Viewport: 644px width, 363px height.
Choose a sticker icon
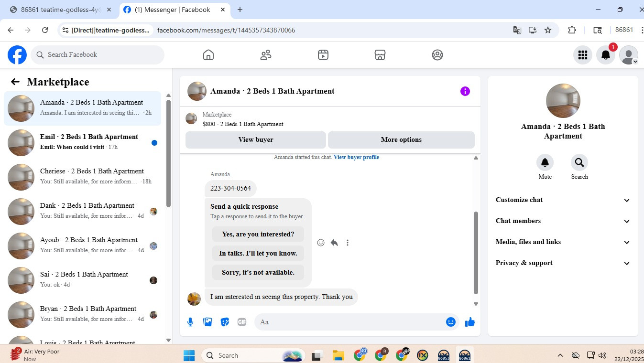coord(225,322)
